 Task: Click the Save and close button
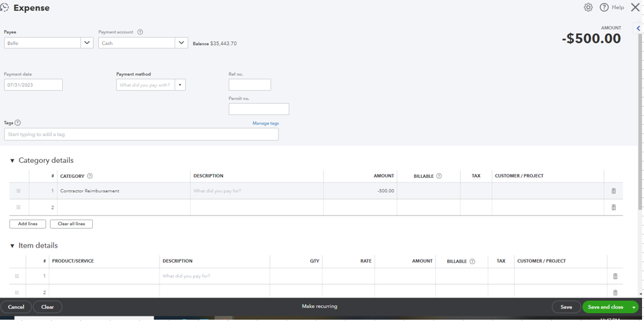click(605, 307)
